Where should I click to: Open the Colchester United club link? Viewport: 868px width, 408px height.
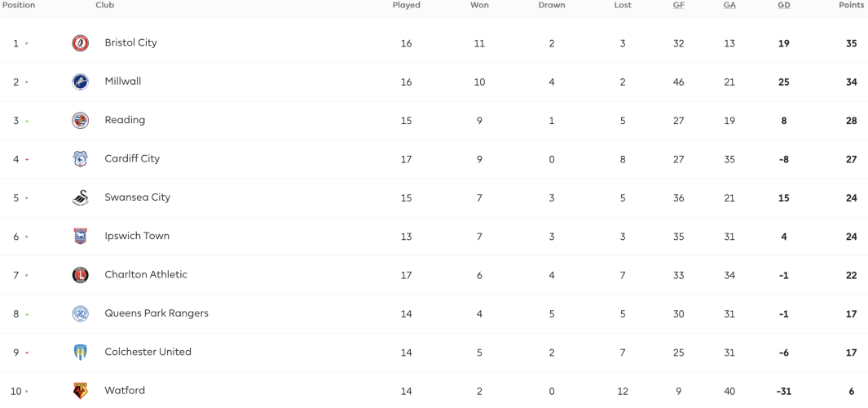point(148,352)
